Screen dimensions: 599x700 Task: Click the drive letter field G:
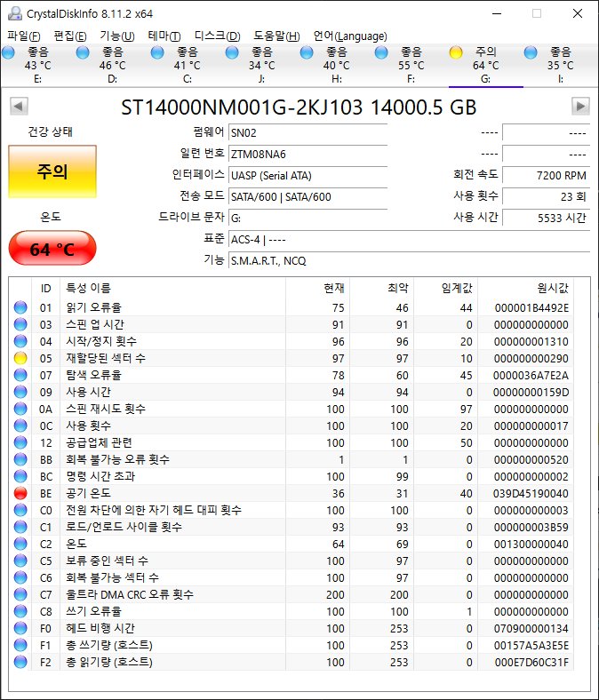[307, 219]
